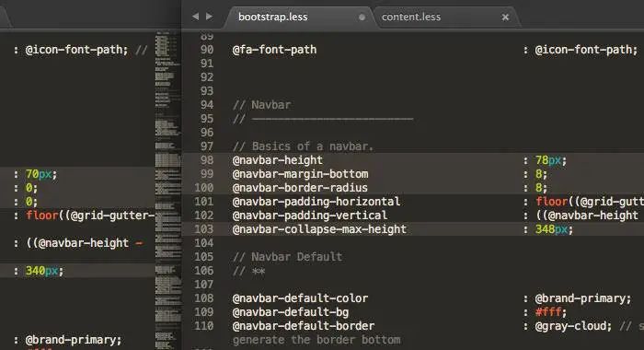Click the '// Basics of a navbar.' comment
This screenshot has width=644, height=350.
pyautogui.click(x=303, y=146)
